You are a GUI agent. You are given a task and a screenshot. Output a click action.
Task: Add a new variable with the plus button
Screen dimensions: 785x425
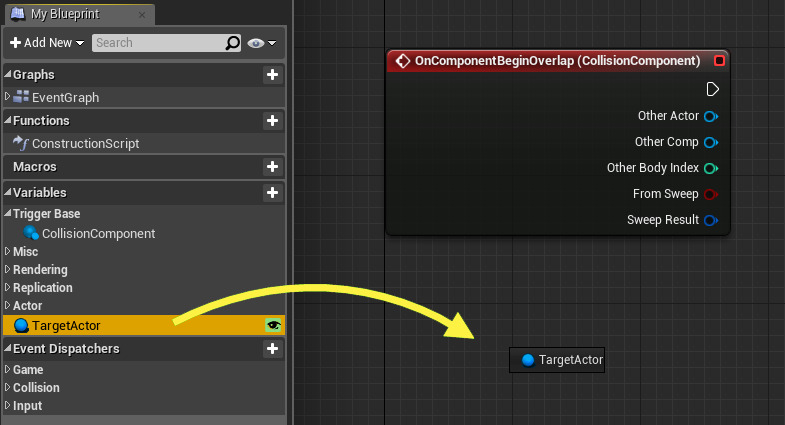tap(272, 193)
